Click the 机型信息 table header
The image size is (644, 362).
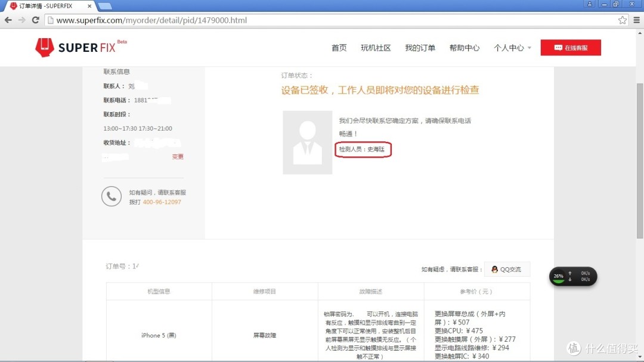(x=159, y=291)
